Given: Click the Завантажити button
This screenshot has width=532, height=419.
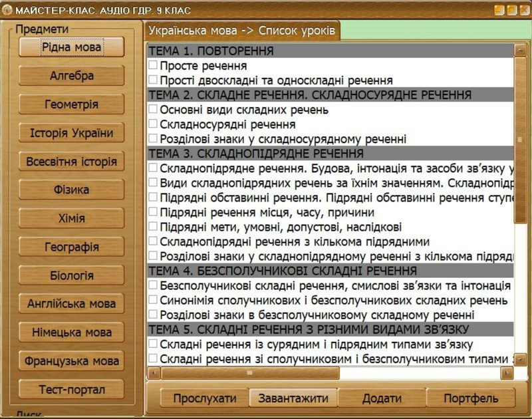Looking at the screenshot, I should (x=293, y=399).
